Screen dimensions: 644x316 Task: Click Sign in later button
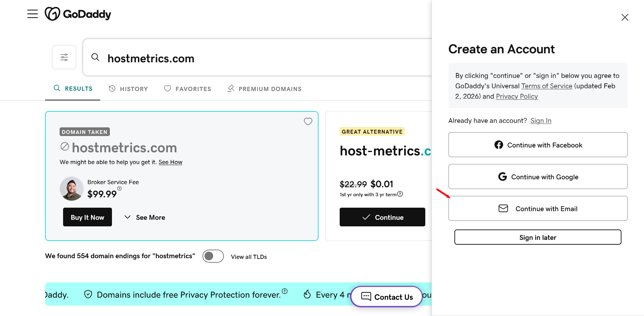[538, 237]
